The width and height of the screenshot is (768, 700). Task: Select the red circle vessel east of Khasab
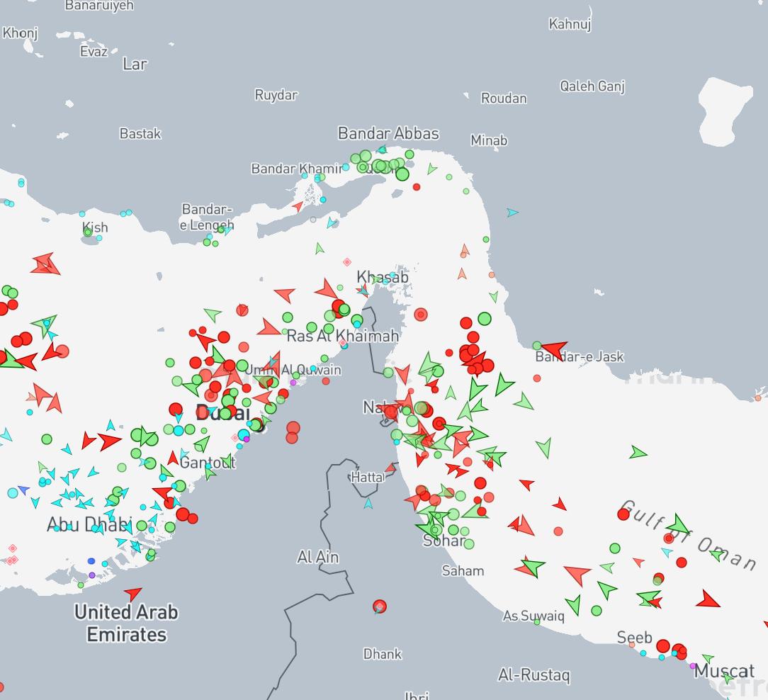coord(421,314)
